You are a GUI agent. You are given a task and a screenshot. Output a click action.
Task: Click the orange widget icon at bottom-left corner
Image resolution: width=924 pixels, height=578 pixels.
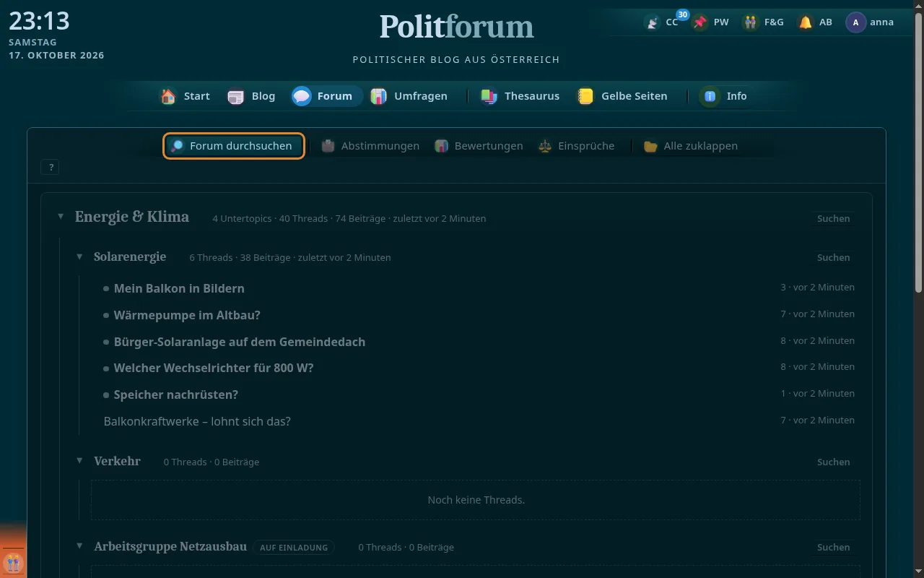pyautogui.click(x=13, y=562)
